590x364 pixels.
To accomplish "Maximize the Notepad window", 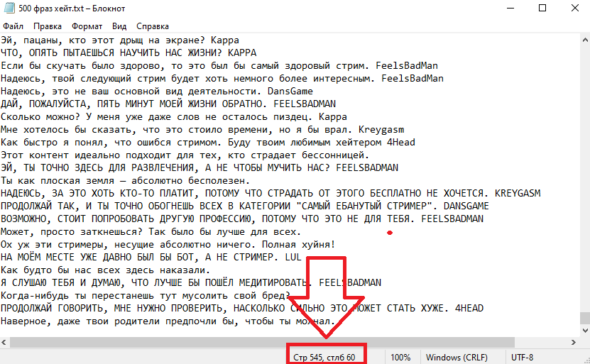I will [x=542, y=8].
